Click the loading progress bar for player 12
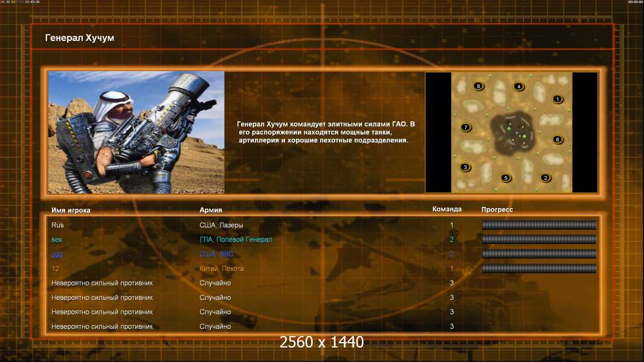 [539, 268]
